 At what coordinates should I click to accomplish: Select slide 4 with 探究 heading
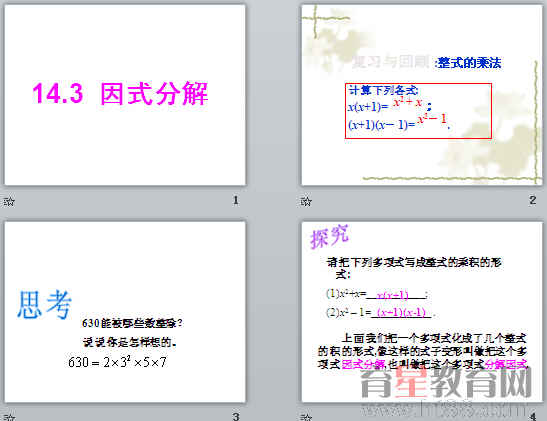[x=422, y=312]
